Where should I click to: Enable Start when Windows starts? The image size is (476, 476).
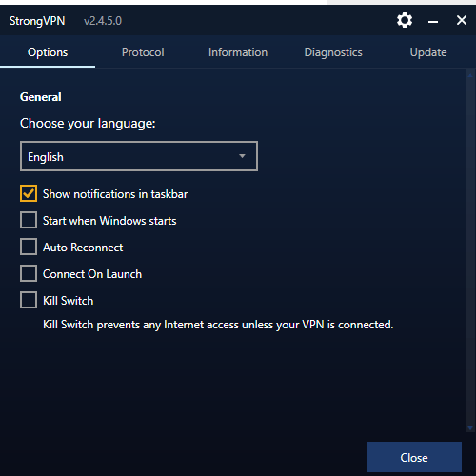tap(29, 220)
